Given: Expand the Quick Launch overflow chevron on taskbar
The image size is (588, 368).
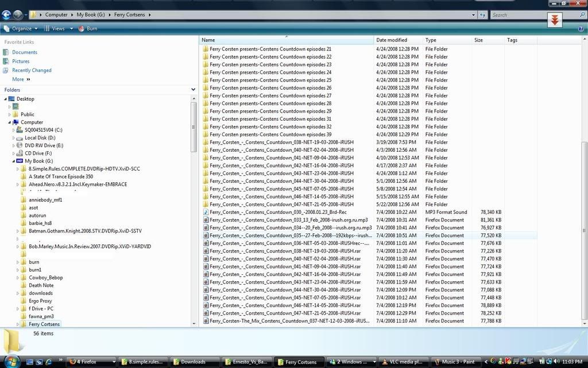Looking at the screenshot, I should pos(60,360).
